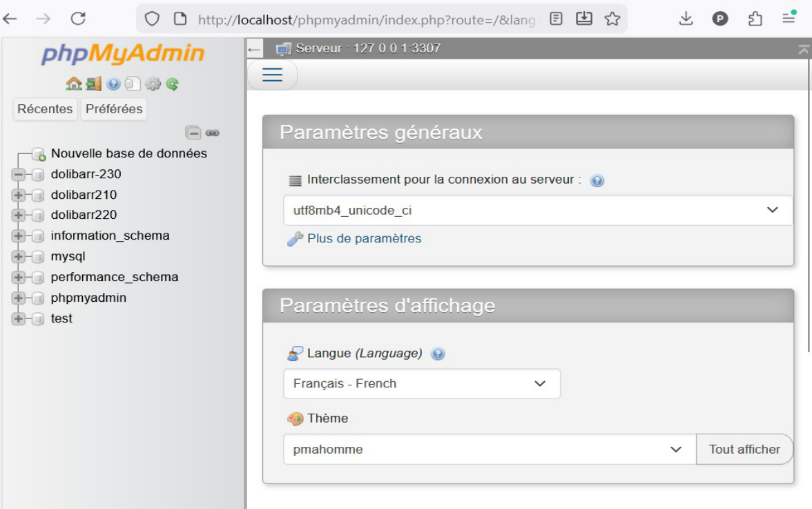The width and height of the screenshot is (812, 509).
Task: Expand the dolibarr210 database node
Action: click(x=18, y=195)
